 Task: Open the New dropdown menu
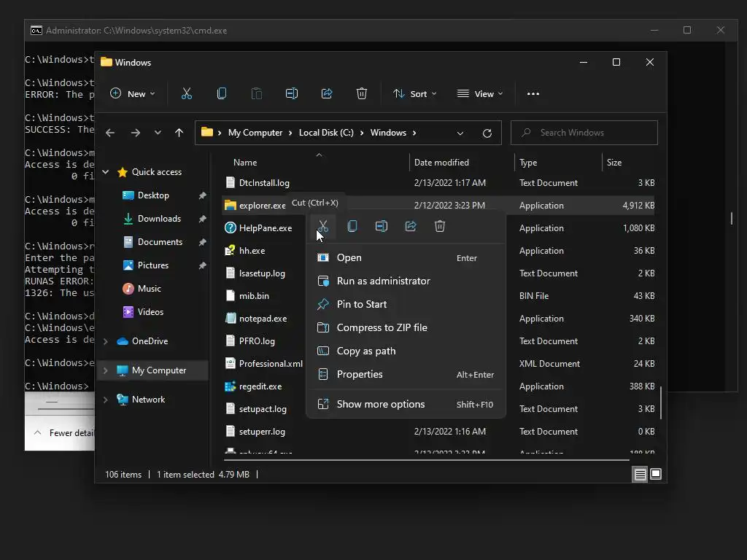(133, 94)
